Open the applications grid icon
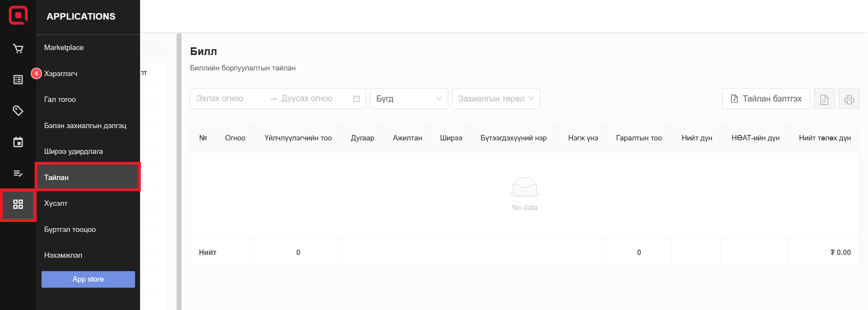The width and height of the screenshot is (868, 310). [x=18, y=204]
